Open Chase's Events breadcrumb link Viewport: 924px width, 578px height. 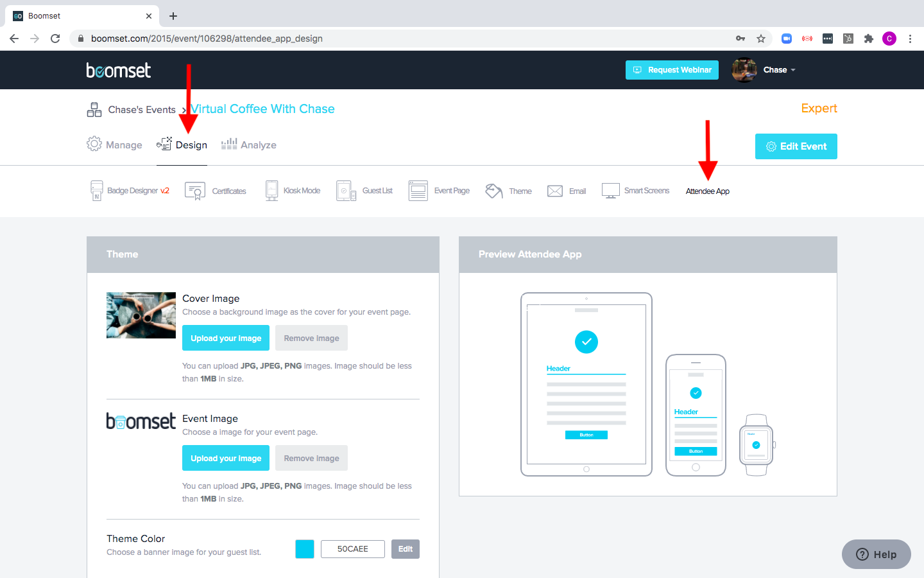pyautogui.click(x=142, y=110)
